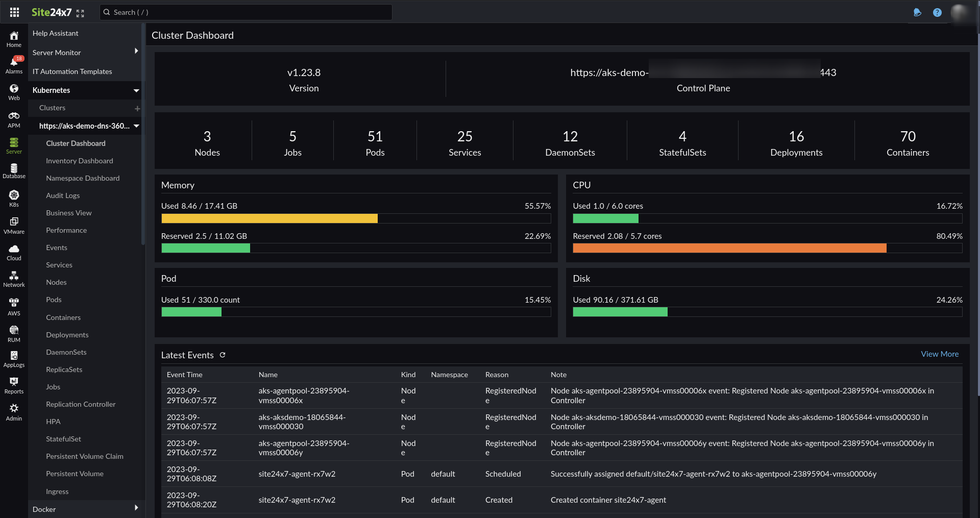Open the K8s section in the left rail
This screenshot has width=980, height=518.
point(14,196)
